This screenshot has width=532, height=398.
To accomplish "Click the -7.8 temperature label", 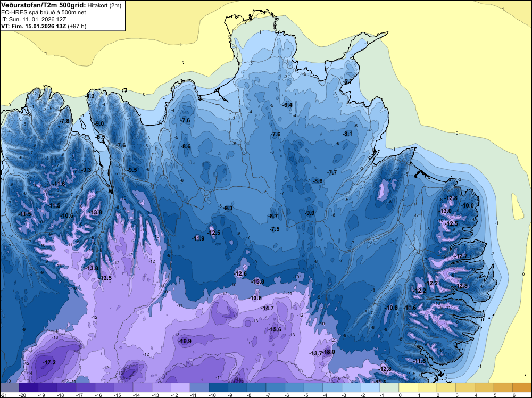I will point(64,121).
